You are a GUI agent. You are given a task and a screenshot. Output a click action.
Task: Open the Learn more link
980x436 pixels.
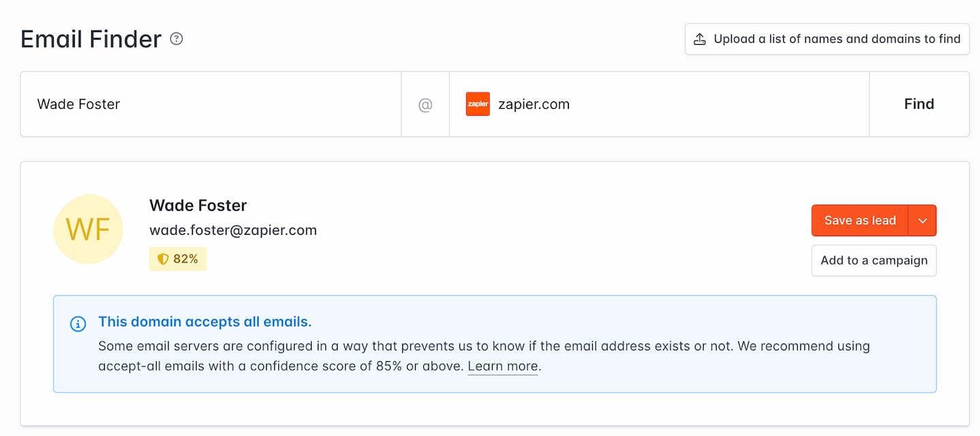[503, 366]
